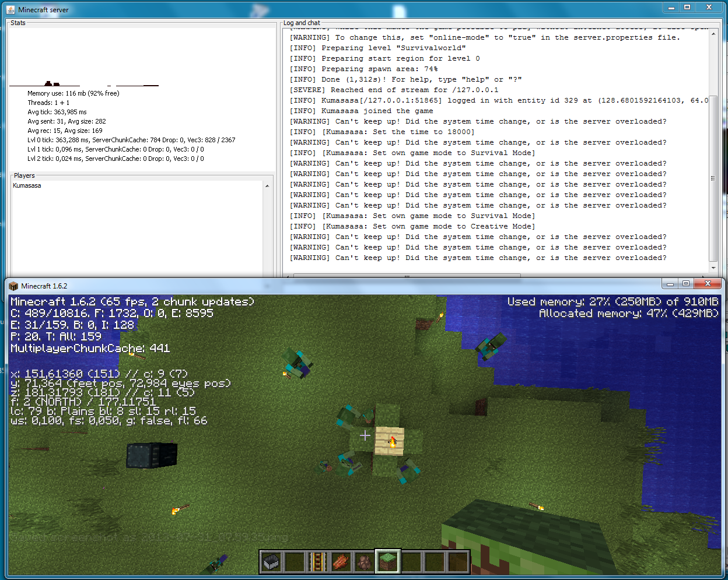This screenshot has width=728, height=580.
Task: Click the "Avg sent: 31, Avg size: 282" line
Action: pyautogui.click(x=66, y=121)
